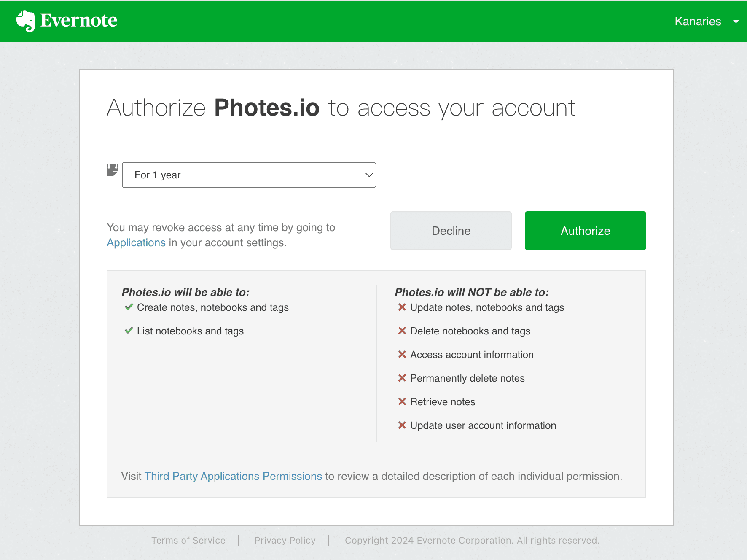Visit Third Party Applications Permissions
This screenshot has height=560, width=747.
[x=233, y=476]
